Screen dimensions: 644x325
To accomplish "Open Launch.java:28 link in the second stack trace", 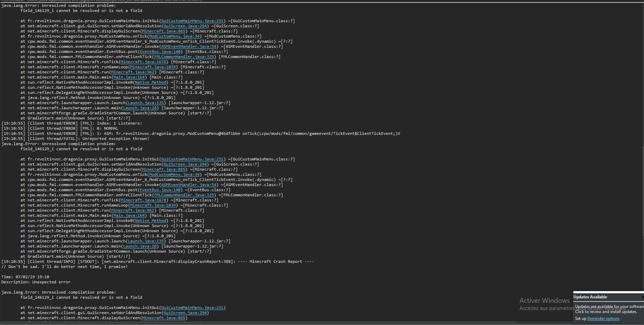I will [x=140, y=246].
